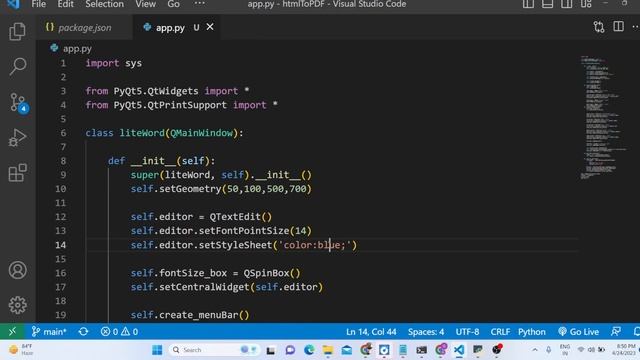Viewport: 640px width, 360px height.
Task: Open the Manage gear menu
Action: pyautogui.click(x=18, y=305)
